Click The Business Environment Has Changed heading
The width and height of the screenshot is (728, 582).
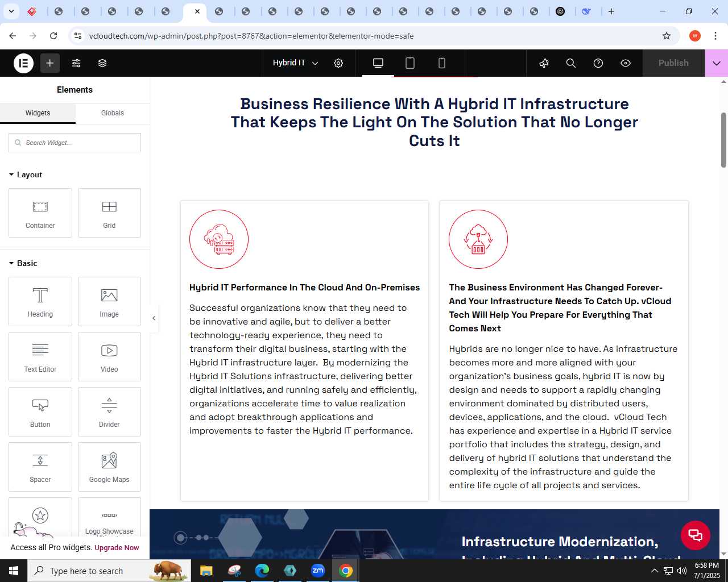560,308
